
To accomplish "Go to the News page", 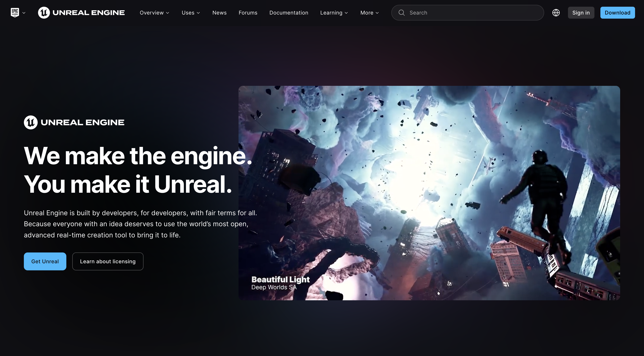I will [x=220, y=13].
